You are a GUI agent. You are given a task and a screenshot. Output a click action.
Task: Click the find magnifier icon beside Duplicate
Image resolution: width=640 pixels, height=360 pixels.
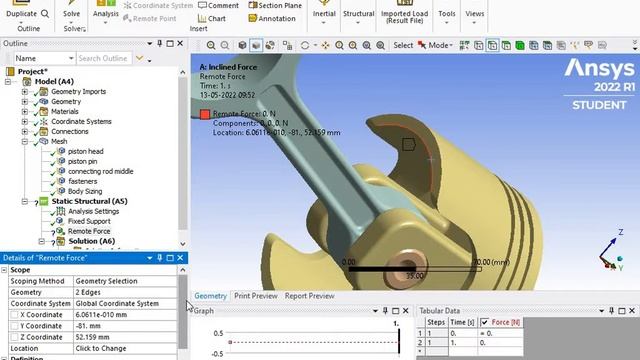coord(45,13)
